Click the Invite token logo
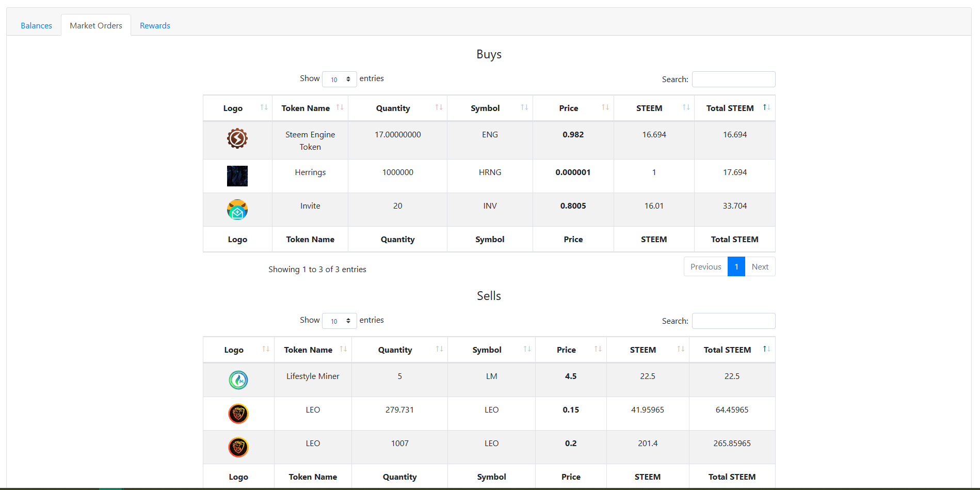 [237, 210]
